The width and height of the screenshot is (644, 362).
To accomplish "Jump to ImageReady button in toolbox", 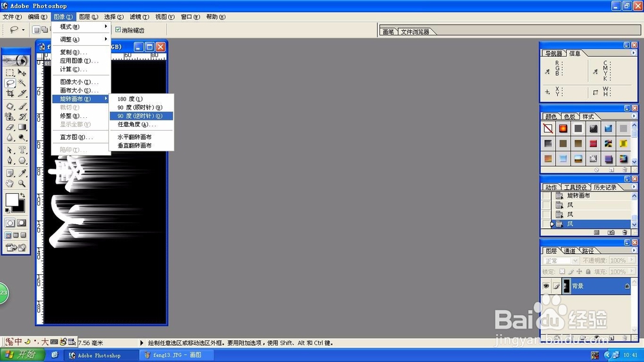I will click(15, 247).
